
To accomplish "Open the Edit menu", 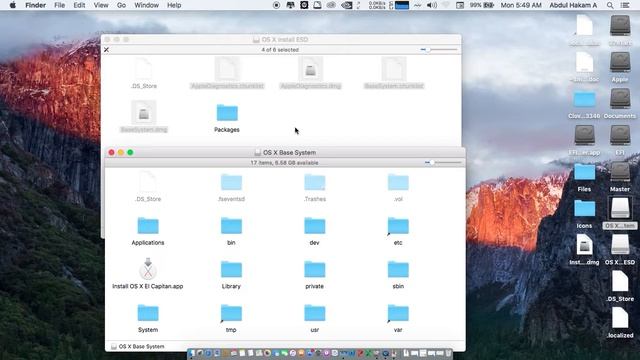I will [79, 5].
